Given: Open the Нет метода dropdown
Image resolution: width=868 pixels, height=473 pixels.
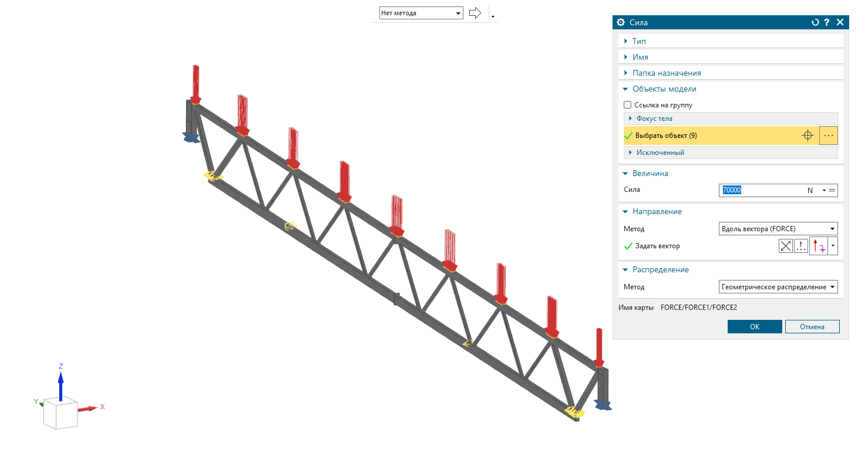Looking at the screenshot, I should [421, 13].
